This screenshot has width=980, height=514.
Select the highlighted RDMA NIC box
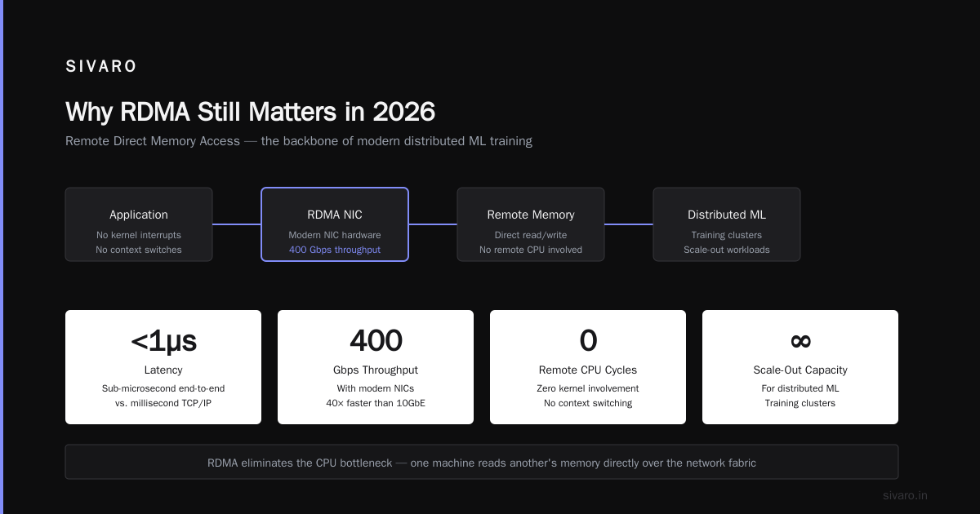tap(335, 224)
